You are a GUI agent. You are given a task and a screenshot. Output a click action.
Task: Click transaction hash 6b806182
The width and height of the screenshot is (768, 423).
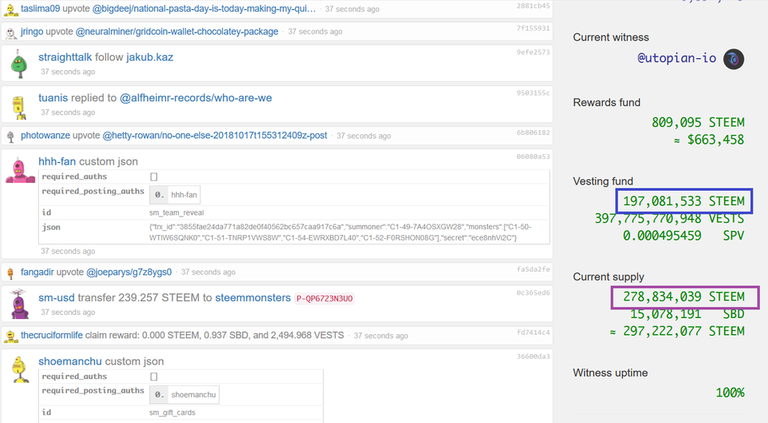click(x=533, y=133)
